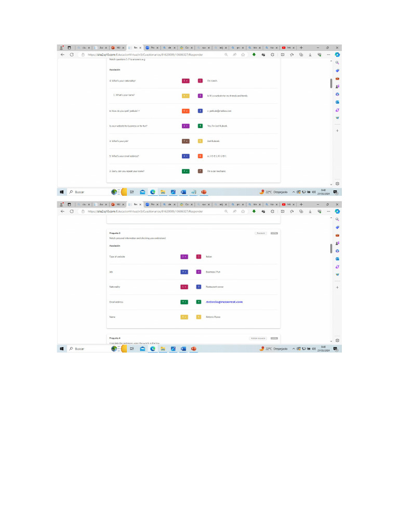This screenshot has height=532, width=399.
Task: Open dropdown beside "What's your nationality?" question
Action: (x=185, y=81)
